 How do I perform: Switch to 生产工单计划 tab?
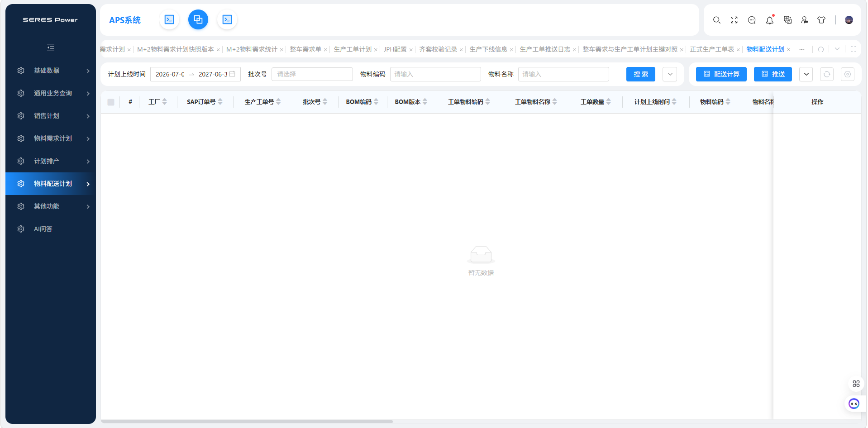353,49
